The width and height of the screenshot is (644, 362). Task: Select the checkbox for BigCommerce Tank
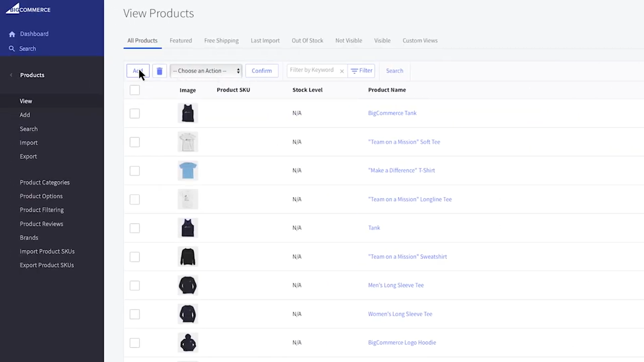134,113
